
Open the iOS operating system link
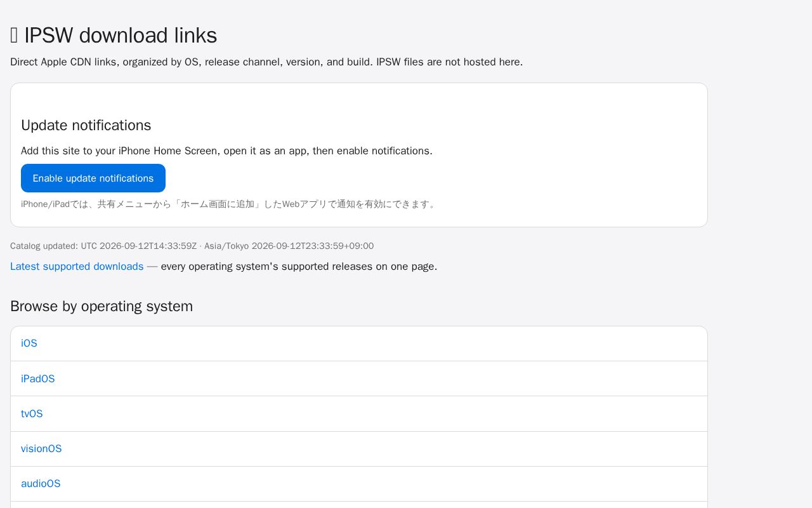(x=29, y=344)
